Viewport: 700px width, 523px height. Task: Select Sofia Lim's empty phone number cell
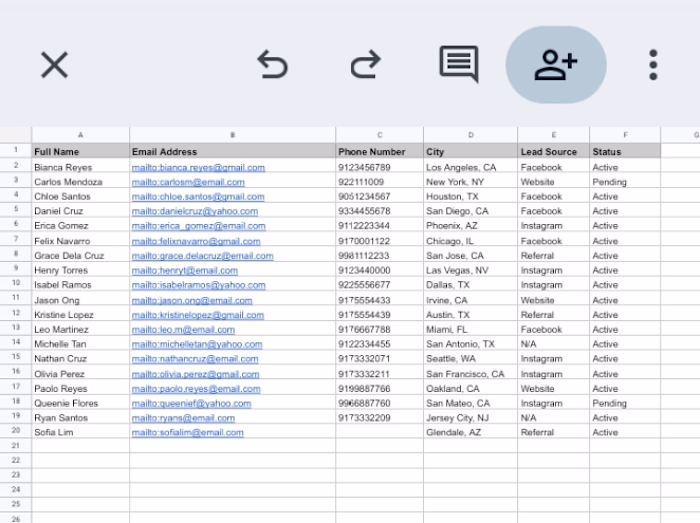coord(379,432)
